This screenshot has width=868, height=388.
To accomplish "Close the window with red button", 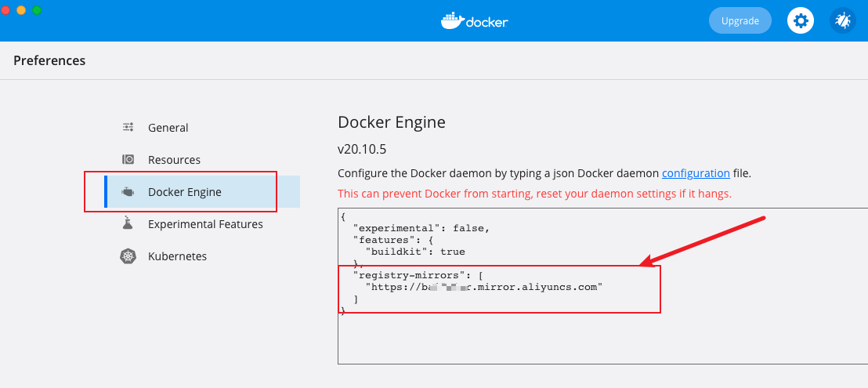I will coord(5,10).
